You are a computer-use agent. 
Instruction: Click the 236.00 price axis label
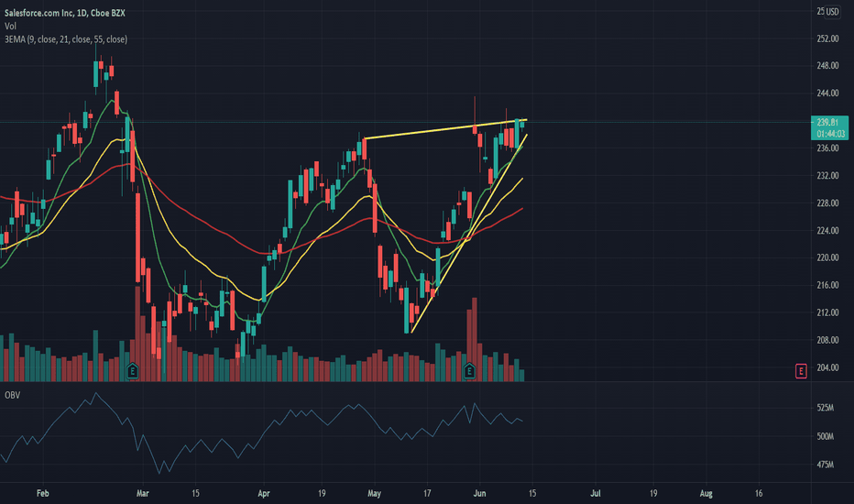click(x=827, y=148)
